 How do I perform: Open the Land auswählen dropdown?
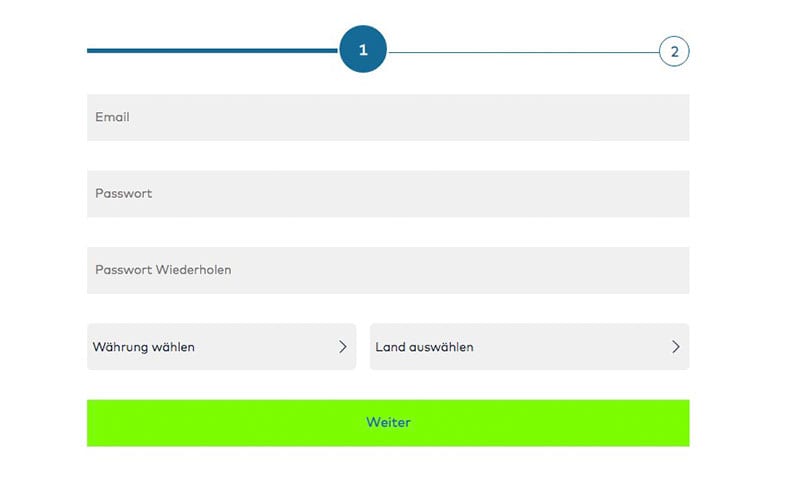point(529,347)
